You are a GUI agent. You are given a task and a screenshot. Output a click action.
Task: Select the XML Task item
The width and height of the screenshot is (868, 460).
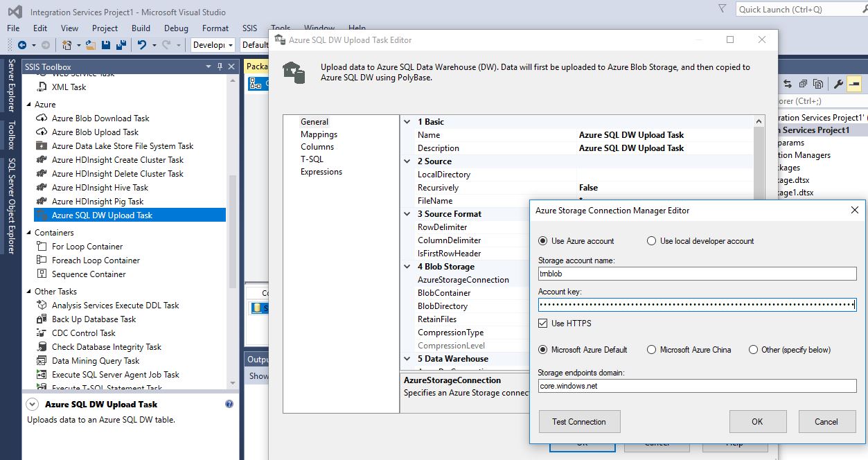pos(69,87)
